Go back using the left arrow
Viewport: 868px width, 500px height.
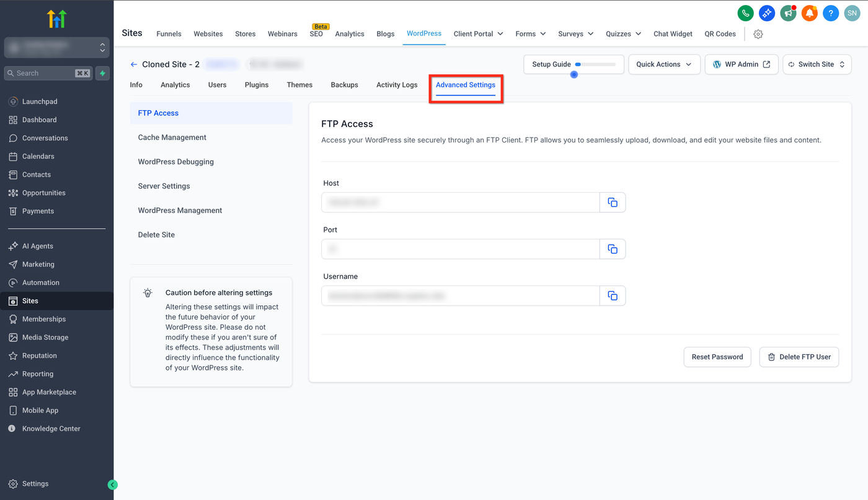point(134,64)
